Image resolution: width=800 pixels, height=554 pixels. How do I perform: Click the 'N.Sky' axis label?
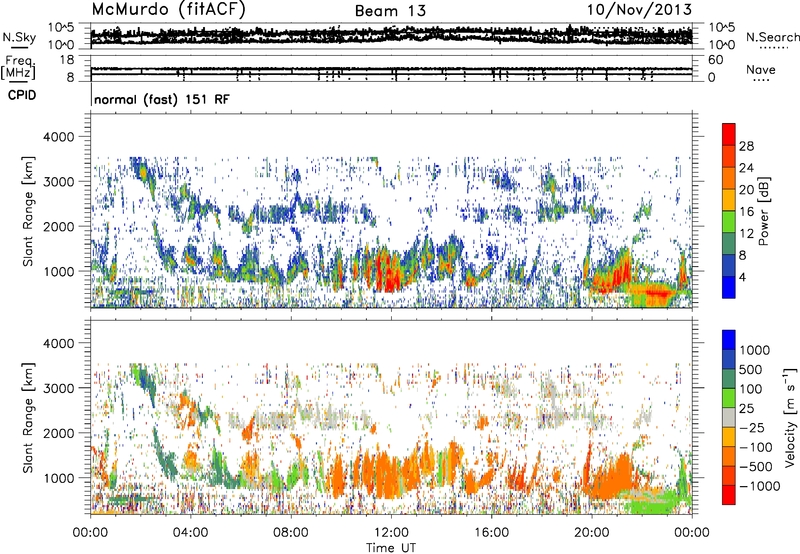pyautogui.click(x=19, y=37)
